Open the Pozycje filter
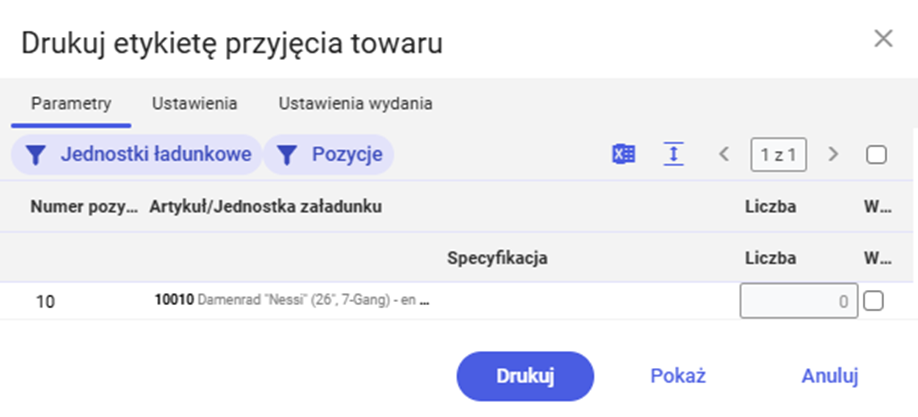Screen dimensions: 918x417 click(328, 155)
